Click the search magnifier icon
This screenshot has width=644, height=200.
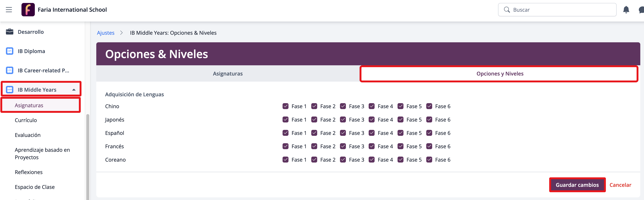(x=507, y=10)
